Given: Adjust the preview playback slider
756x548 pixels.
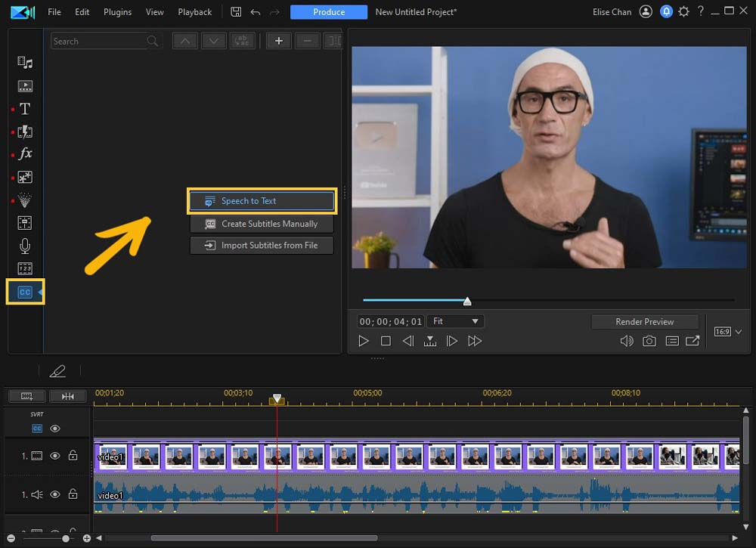Looking at the screenshot, I should [467, 299].
